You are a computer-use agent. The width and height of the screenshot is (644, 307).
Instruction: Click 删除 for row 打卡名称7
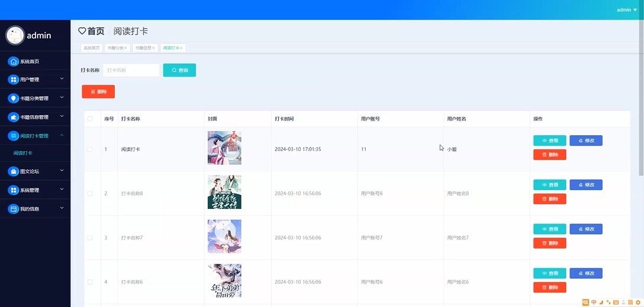549,243
